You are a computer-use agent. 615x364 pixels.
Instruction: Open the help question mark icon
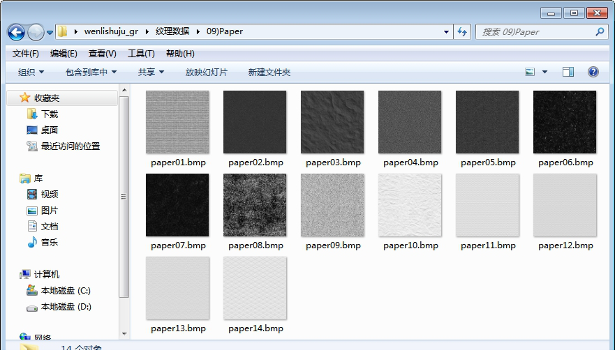click(x=593, y=72)
